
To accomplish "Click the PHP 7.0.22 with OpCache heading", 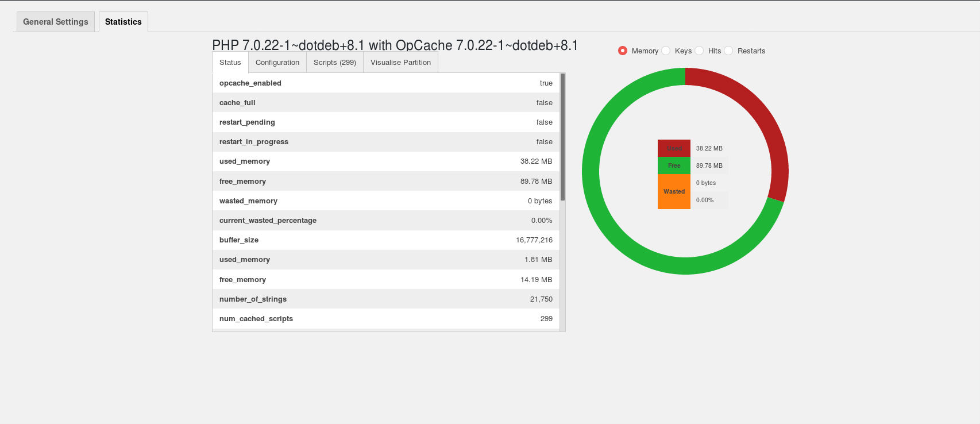I will pos(395,45).
